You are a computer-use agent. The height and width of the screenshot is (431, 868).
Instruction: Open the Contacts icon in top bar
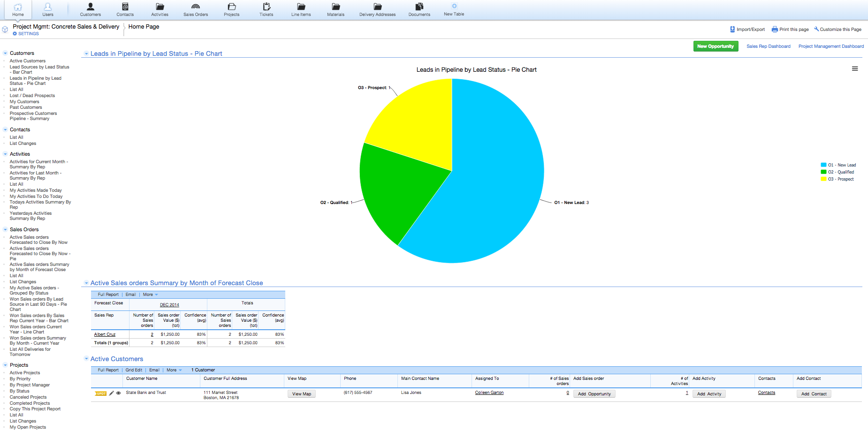click(125, 7)
